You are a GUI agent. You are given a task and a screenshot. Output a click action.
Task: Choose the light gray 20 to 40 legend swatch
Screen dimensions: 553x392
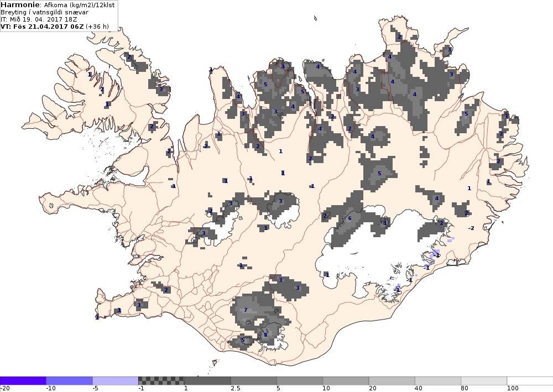click(392, 381)
